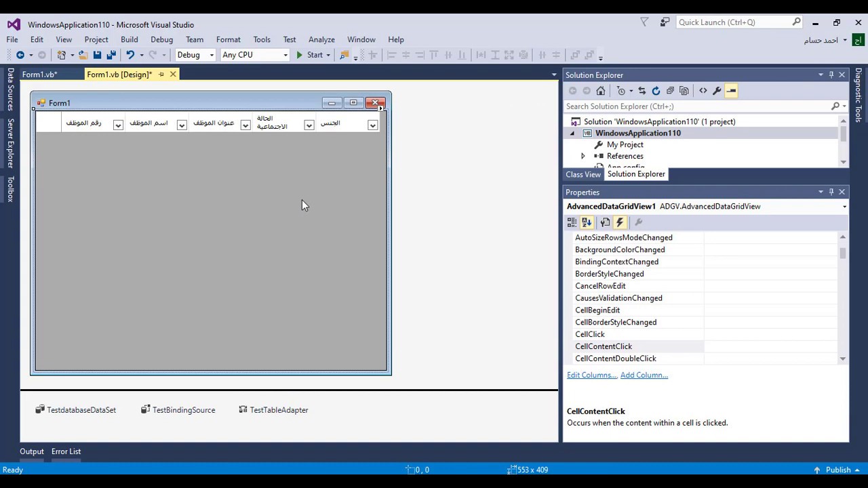Expand the References tree node
The height and width of the screenshot is (488, 868).
(x=583, y=157)
